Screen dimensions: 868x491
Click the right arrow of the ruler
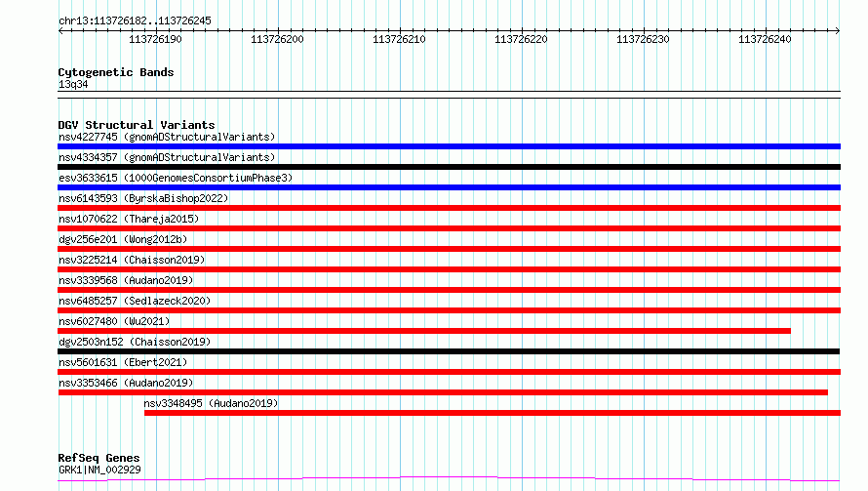[838, 30]
